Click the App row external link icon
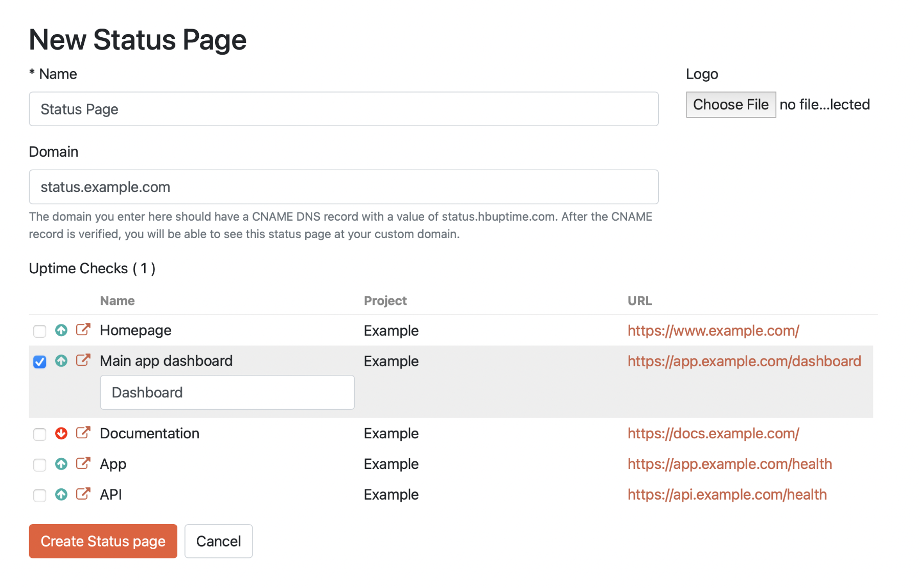Viewport: 920px width, 588px height. (83, 463)
